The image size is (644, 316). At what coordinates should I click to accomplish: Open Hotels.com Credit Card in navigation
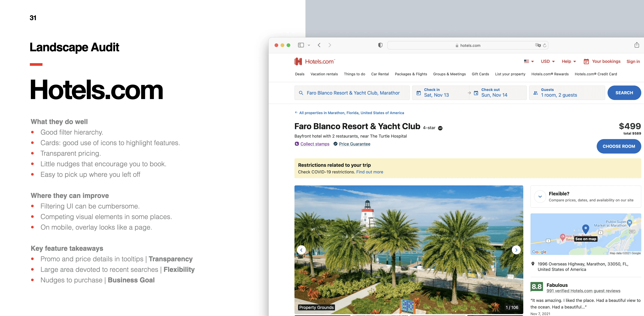596,74
